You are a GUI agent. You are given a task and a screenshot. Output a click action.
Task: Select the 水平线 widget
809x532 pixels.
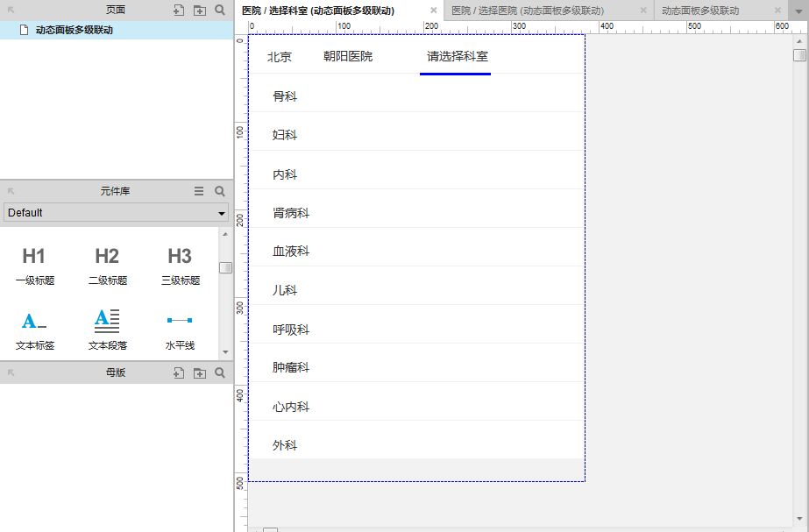[179, 329]
